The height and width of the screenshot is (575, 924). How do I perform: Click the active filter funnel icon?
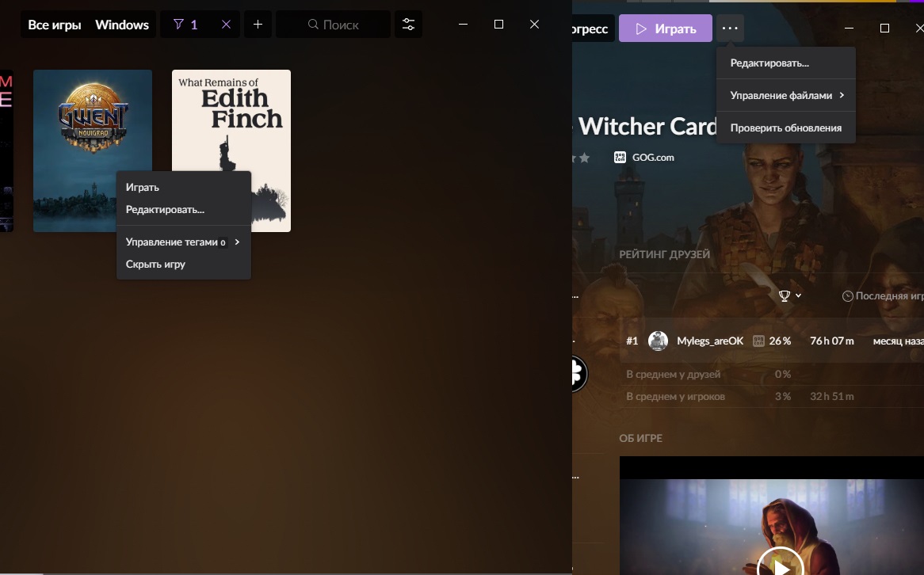click(x=178, y=24)
